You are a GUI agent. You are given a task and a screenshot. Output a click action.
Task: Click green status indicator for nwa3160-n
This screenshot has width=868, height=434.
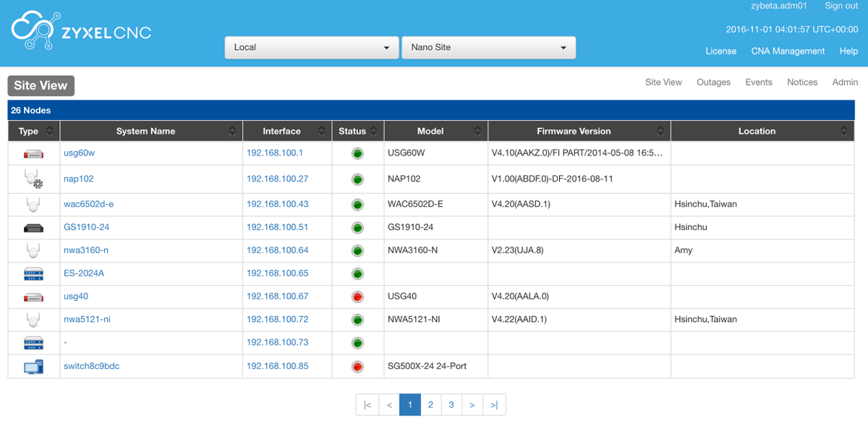pyautogui.click(x=357, y=251)
